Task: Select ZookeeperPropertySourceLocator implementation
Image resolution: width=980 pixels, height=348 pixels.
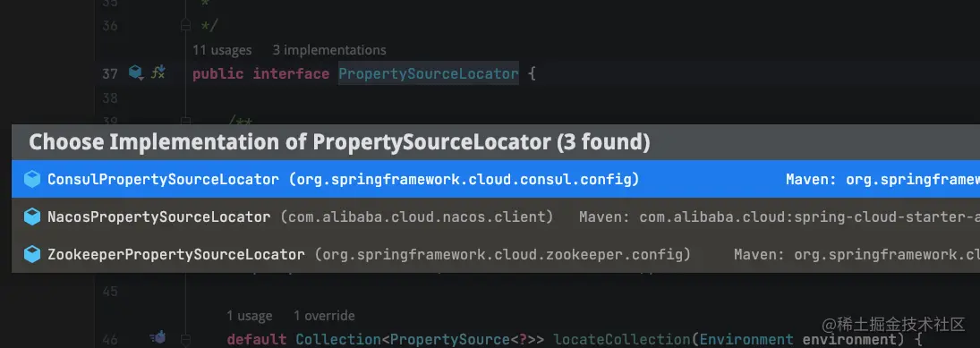Action: tap(496, 254)
